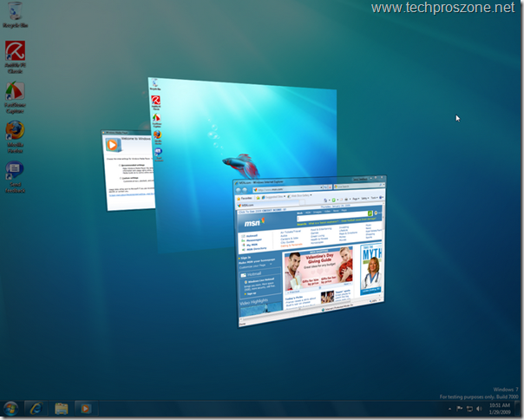This screenshot has width=524, height=420.
Task: Select Recommended settings radio in Media Player
Action: pyautogui.click(x=120, y=165)
